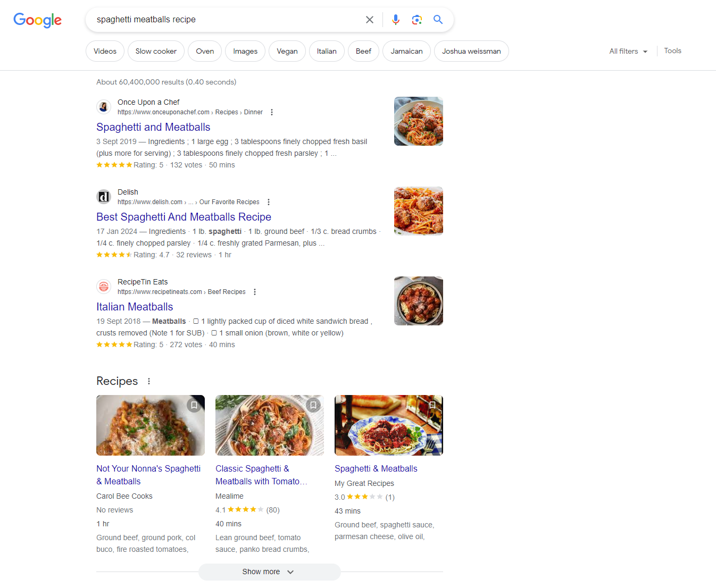This screenshot has width=716, height=588.
Task: Apply the Slow cooker filter chip
Action: click(x=156, y=51)
